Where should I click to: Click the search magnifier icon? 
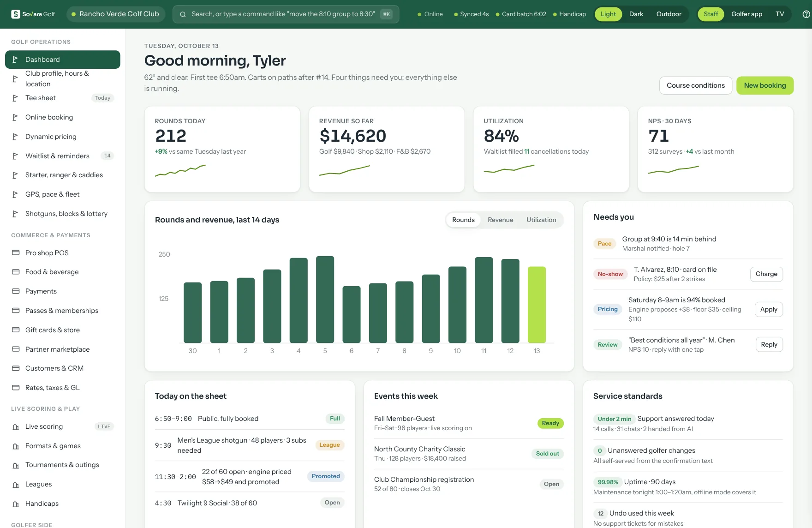point(183,14)
